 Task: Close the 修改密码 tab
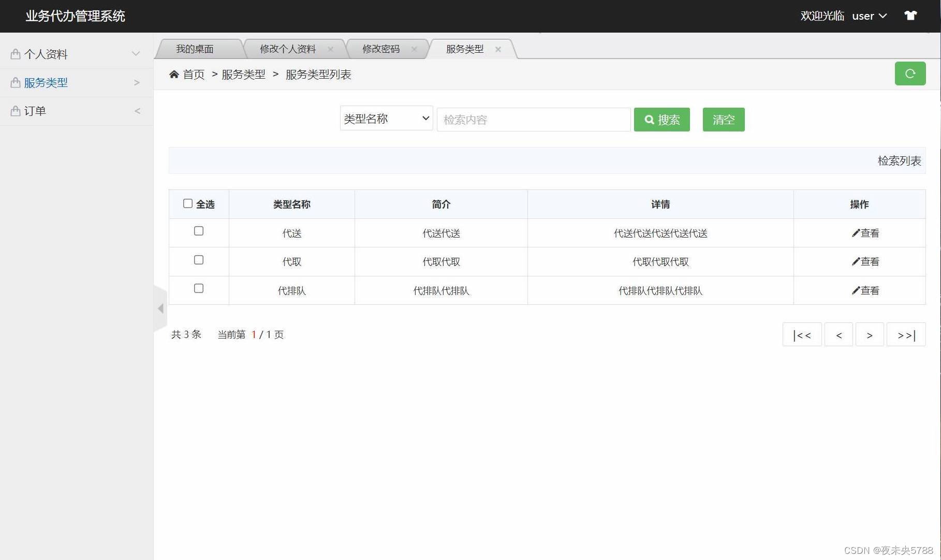pos(414,49)
